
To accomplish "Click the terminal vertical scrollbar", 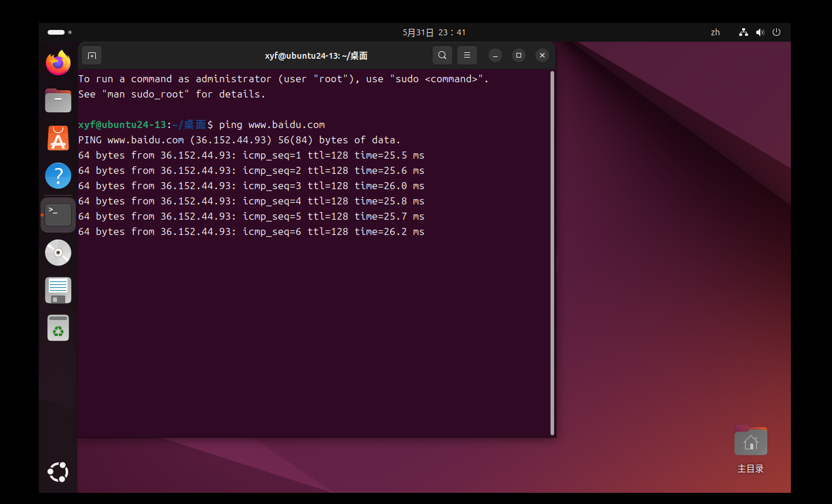I will (x=552, y=253).
